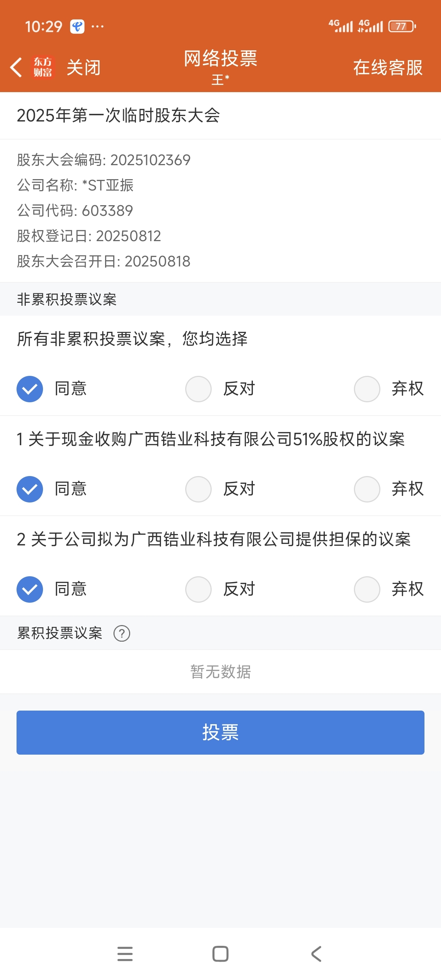Tap the Android home square icon
This screenshot has height=980, width=441.
click(x=220, y=954)
